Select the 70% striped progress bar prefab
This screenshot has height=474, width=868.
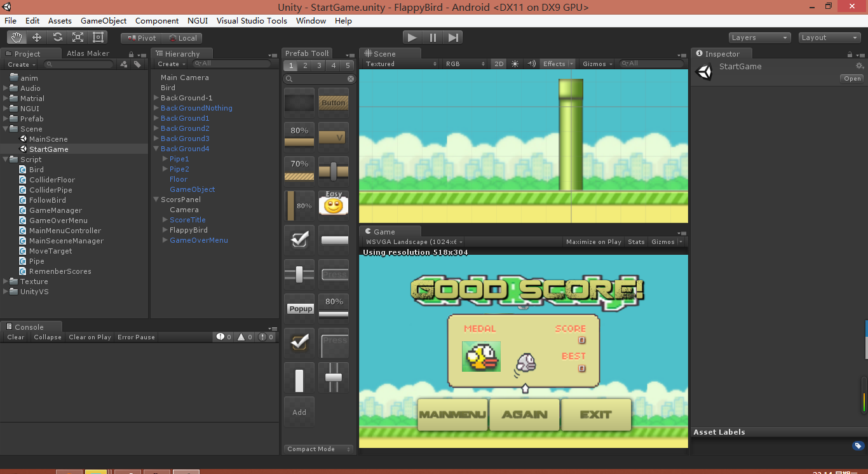click(299, 170)
